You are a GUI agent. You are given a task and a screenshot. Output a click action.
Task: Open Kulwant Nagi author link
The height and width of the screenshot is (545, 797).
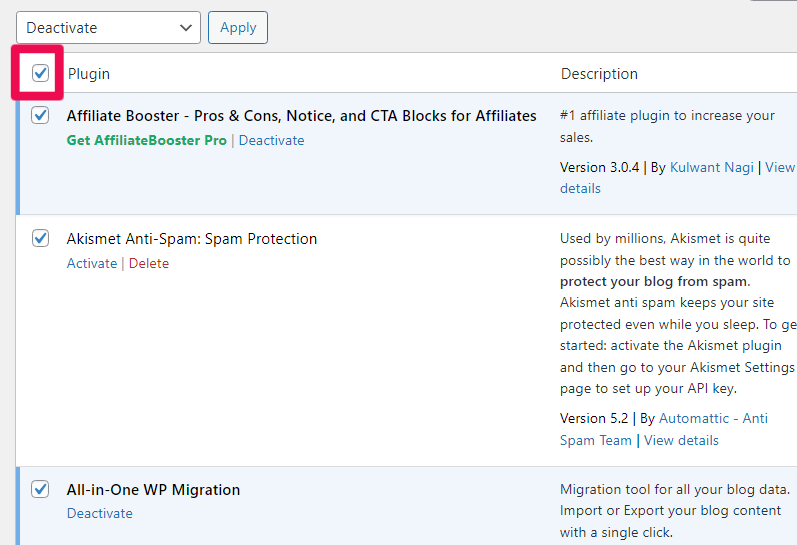[x=712, y=167]
